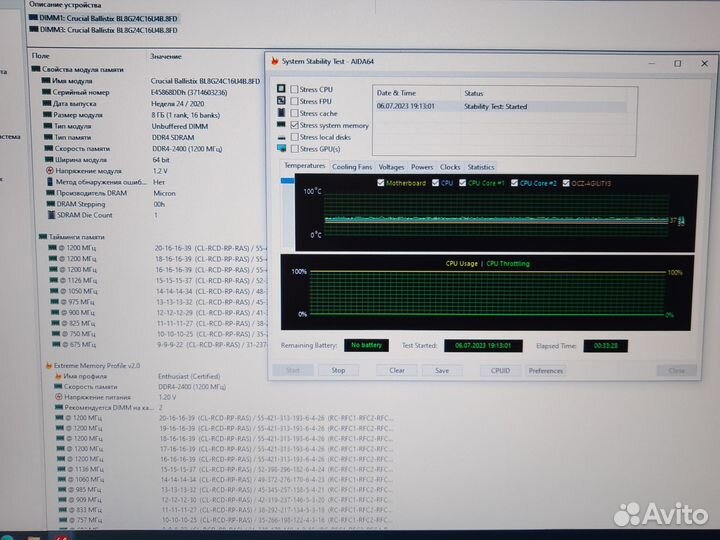Click the icon beside Метод обнаружения ошибок

click(x=50, y=182)
